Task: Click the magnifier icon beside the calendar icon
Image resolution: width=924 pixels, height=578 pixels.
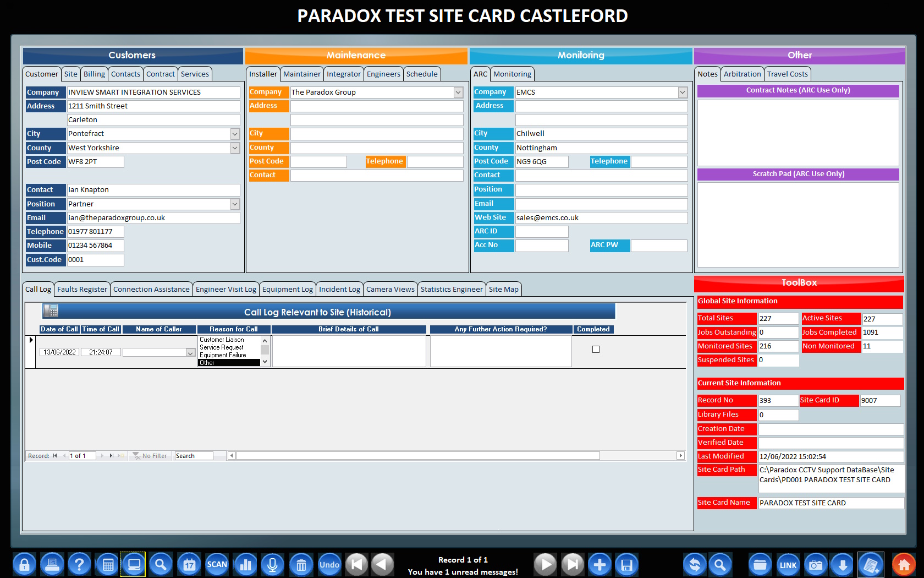Action: pos(161,564)
